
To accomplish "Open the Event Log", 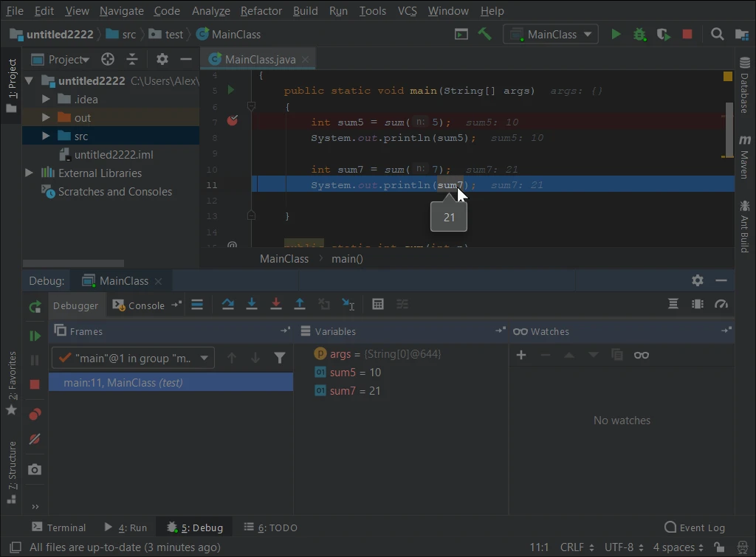I will [694, 527].
